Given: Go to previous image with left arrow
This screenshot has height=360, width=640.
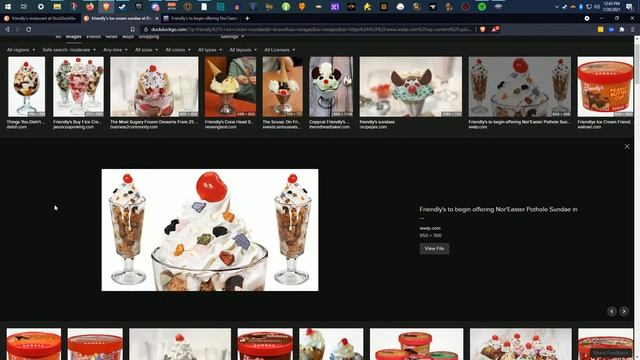Looking at the screenshot, I should tap(611, 311).
